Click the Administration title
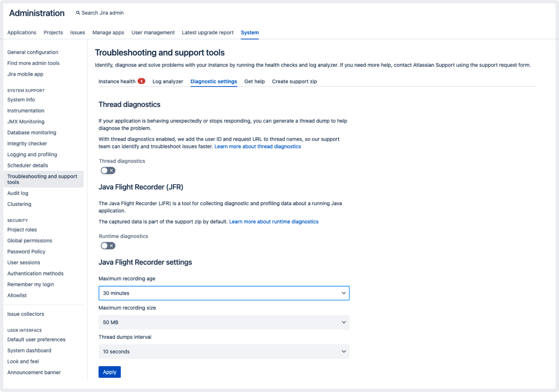This screenshot has width=559, height=392. coord(37,13)
